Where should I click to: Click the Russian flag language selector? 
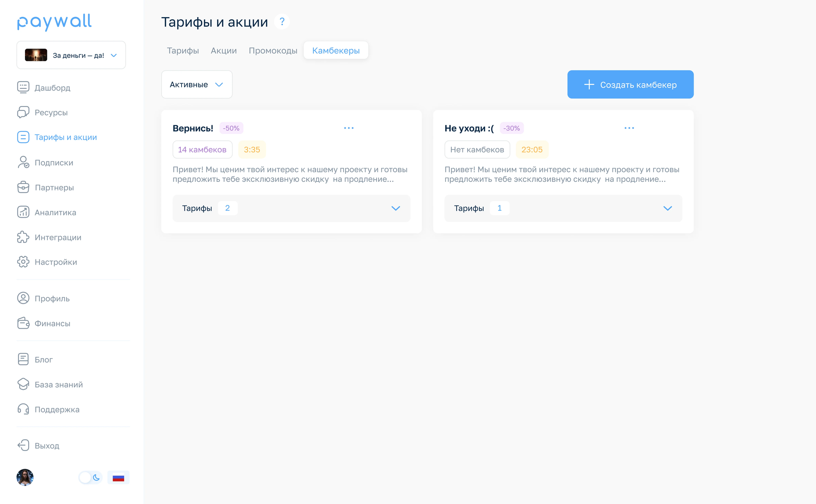coord(118,477)
